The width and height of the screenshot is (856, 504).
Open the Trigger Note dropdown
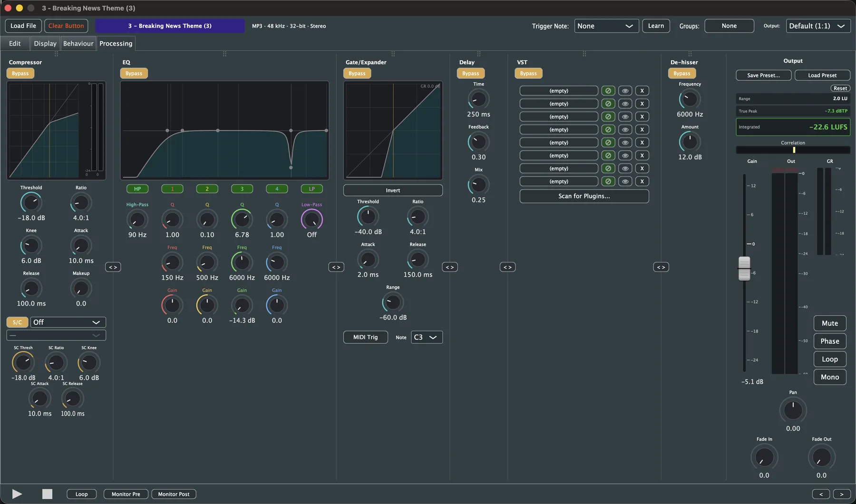coord(606,26)
